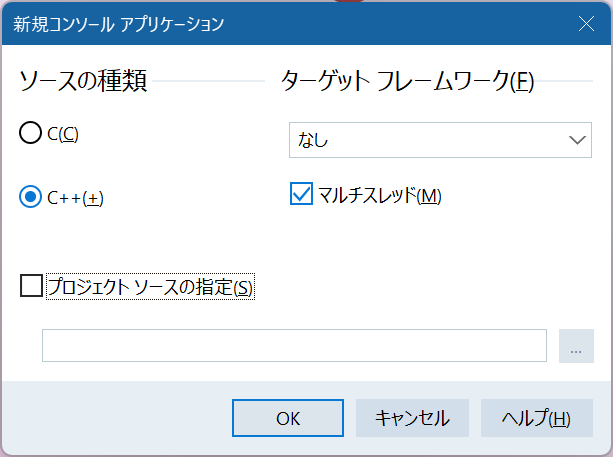Click the ターゲット フレームワーク(F) label
This screenshot has width=613, height=457.
(x=408, y=82)
